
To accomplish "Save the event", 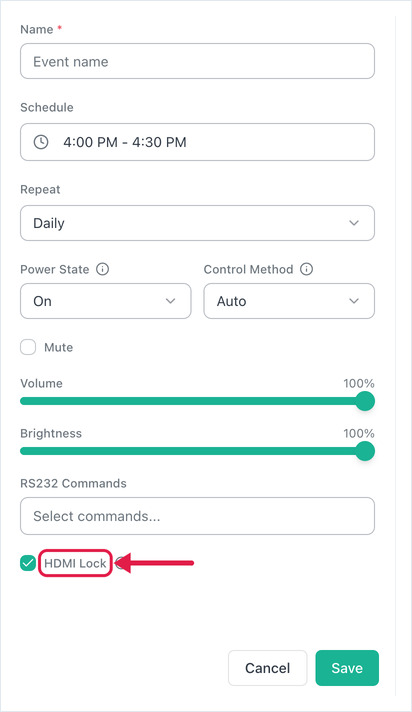I will pyautogui.click(x=347, y=668).
